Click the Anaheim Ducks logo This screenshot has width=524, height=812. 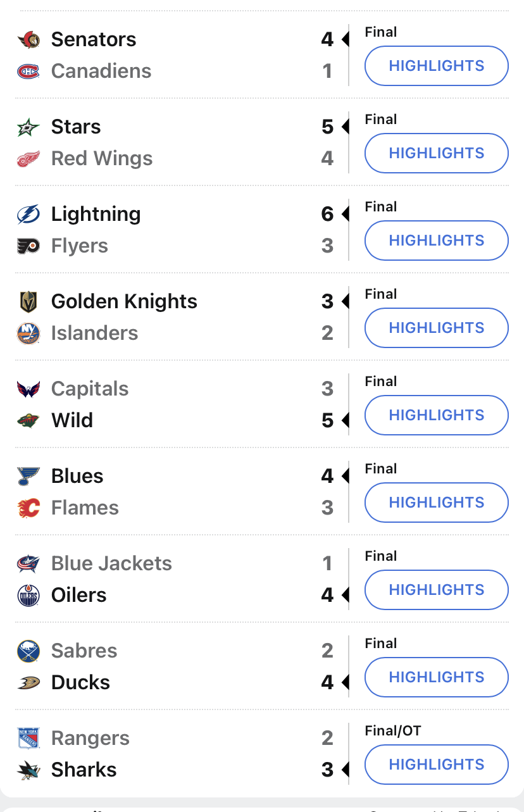28,683
